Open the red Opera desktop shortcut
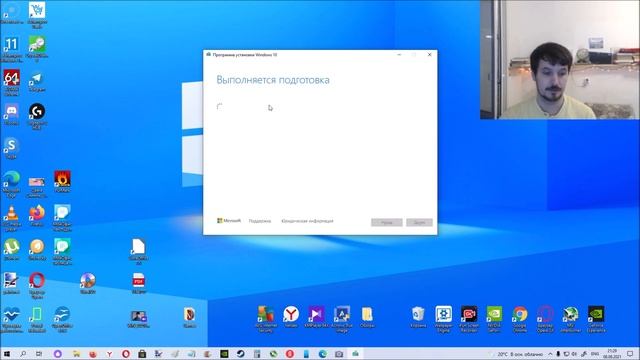Viewport: 640px width, 360px height. coord(37,285)
